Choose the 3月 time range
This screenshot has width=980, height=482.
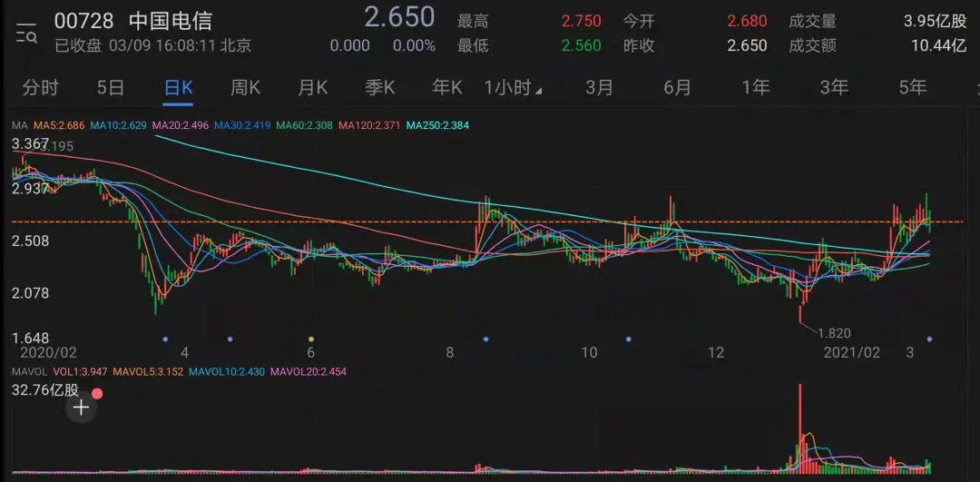[599, 88]
